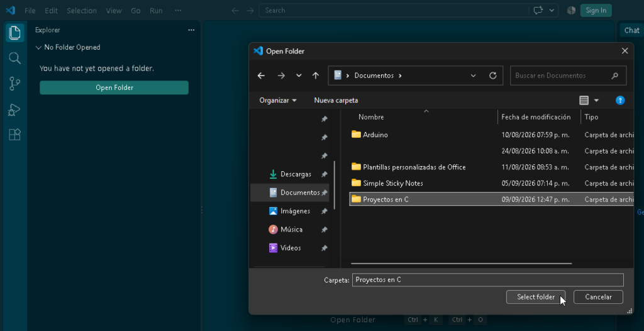Viewport: 644px width, 331px height.
Task: Open the Selection menu
Action: tap(82, 11)
